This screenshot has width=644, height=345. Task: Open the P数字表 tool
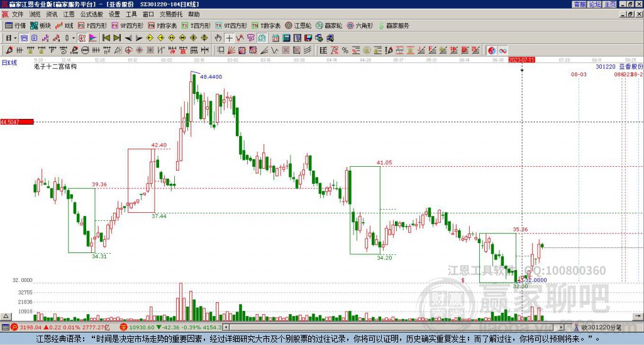click(x=162, y=25)
